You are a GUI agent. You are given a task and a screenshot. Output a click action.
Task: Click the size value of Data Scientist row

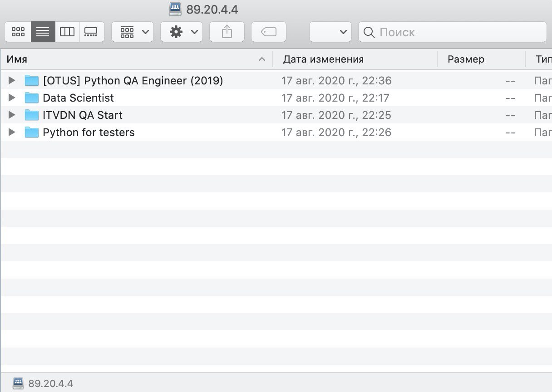pyautogui.click(x=510, y=98)
